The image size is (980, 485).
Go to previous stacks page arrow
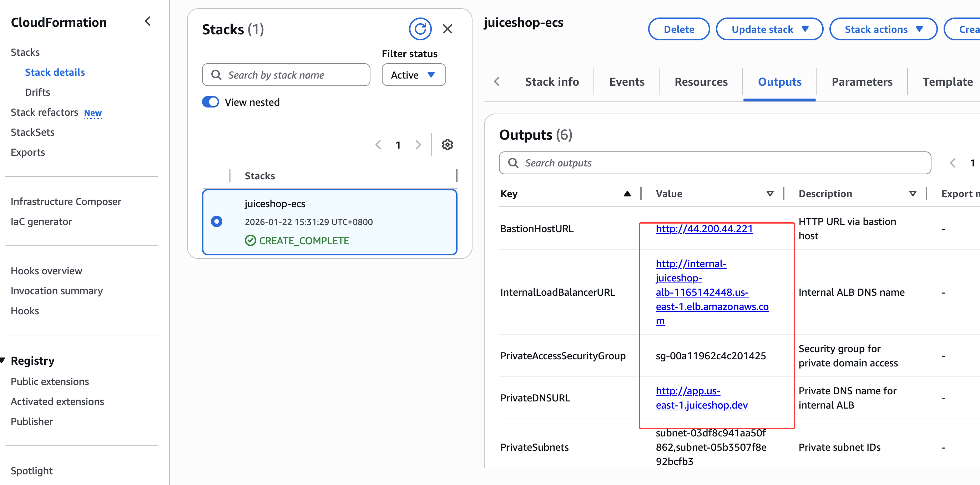[378, 145]
